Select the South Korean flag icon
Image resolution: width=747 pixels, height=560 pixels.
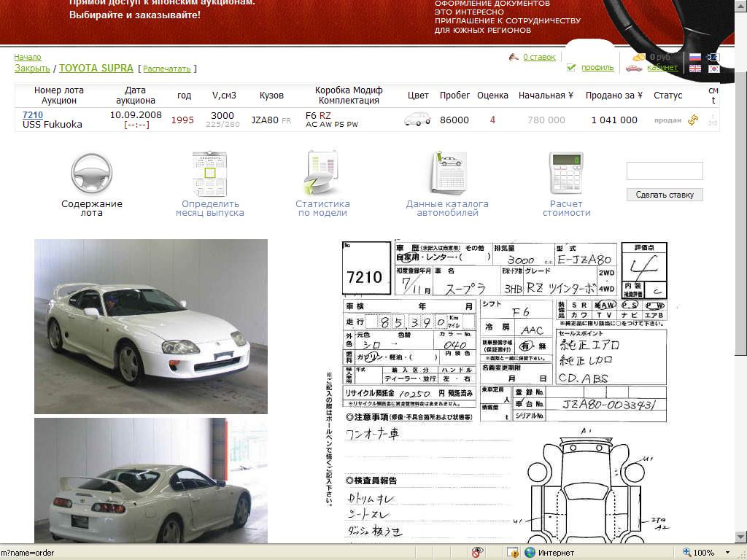pyautogui.click(x=713, y=69)
